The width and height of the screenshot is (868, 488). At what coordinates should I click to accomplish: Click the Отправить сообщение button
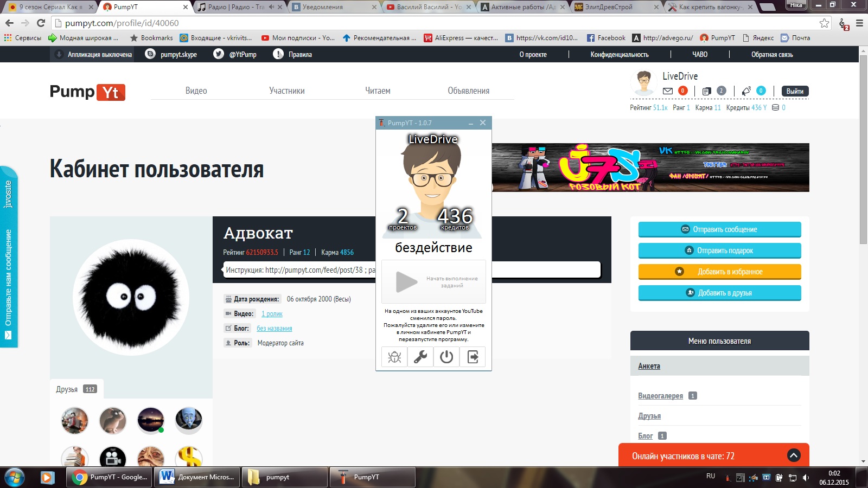[x=720, y=229]
